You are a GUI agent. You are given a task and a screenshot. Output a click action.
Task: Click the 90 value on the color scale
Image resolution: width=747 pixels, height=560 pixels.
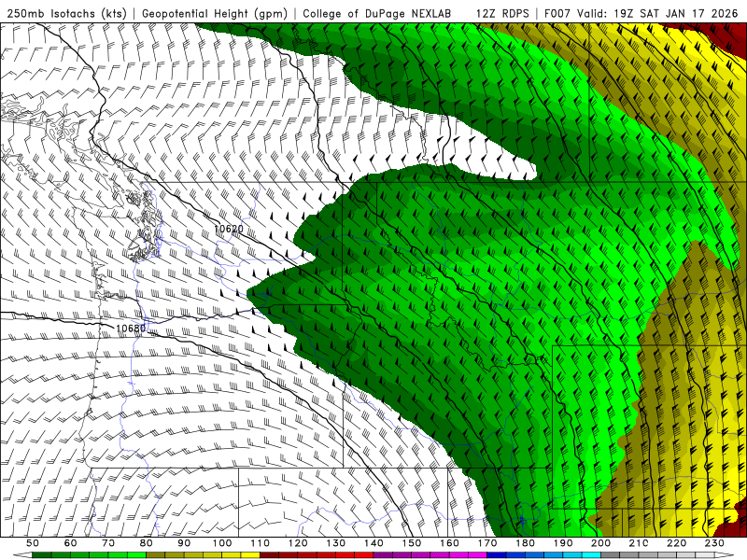coord(184,543)
